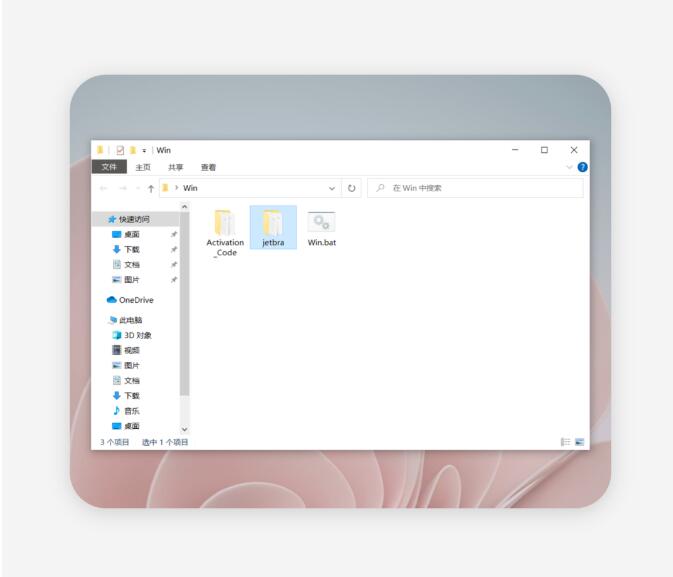The image size is (673, 577).
Task: Switch to the 主页 ribbon tab
Action: pos(143,167)
